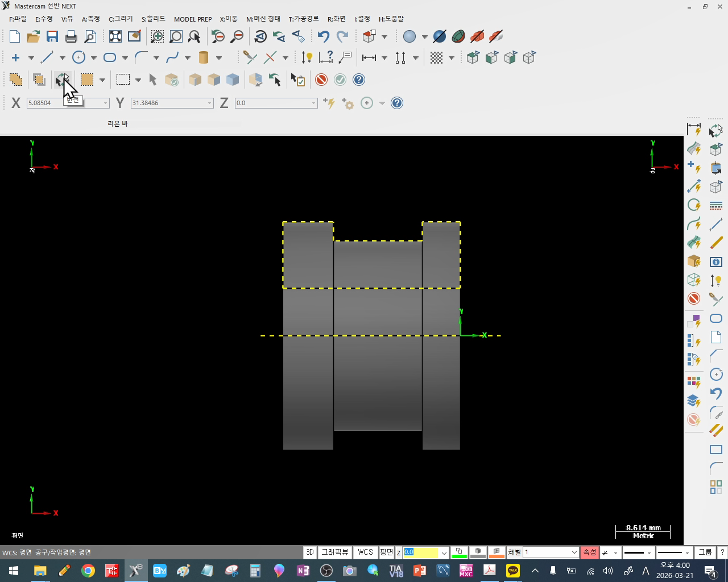Click the WCS button in status bar
The width and height of the screenshot is (728, 582).
coord(365,552)
